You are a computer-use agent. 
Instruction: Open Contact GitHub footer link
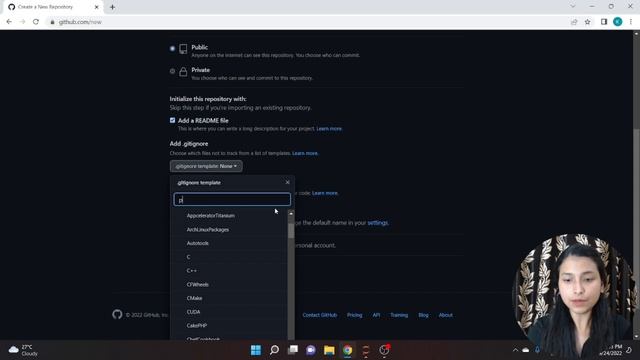(x=320, y=315)
